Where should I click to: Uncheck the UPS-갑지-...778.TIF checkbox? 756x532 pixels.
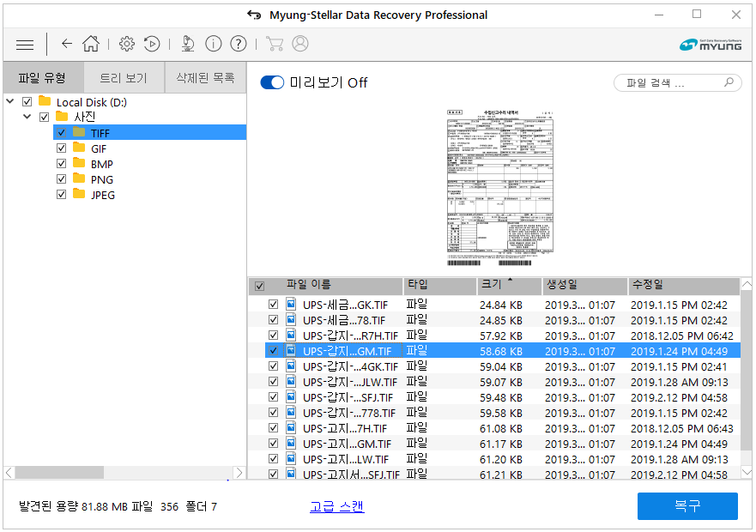click(x=274, y=413)
